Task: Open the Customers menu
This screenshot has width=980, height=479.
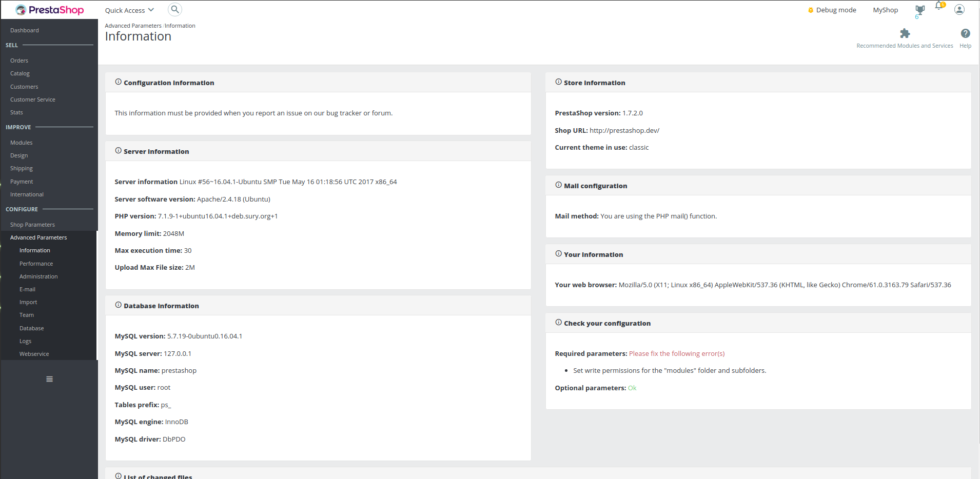Action: coord(24,87)
